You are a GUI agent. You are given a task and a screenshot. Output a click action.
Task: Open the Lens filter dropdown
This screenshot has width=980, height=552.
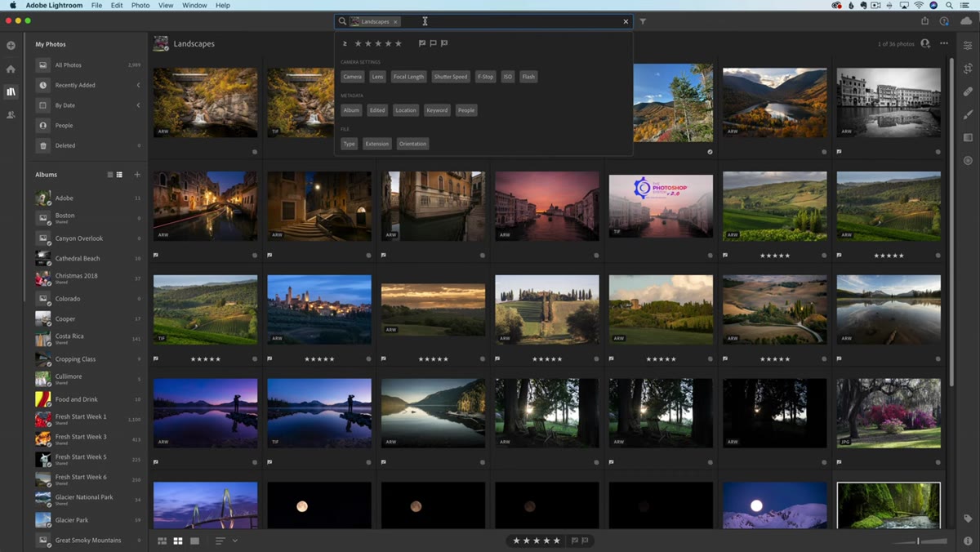[x=377, y=77]
